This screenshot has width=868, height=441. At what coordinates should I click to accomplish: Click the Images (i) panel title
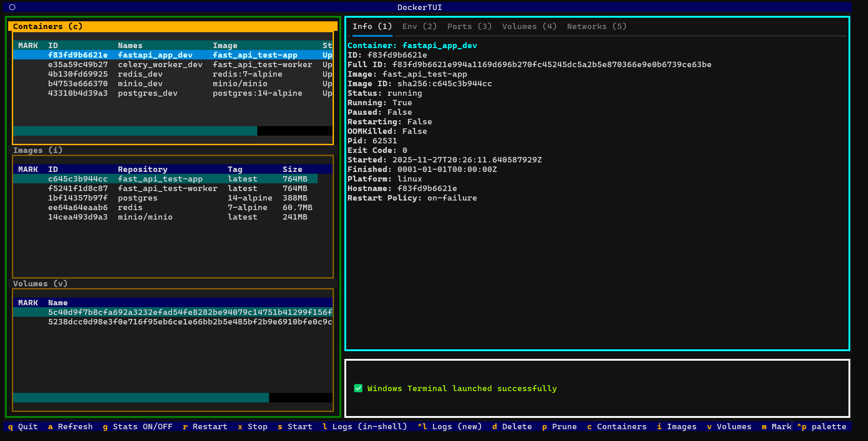[x=38, y=150]
